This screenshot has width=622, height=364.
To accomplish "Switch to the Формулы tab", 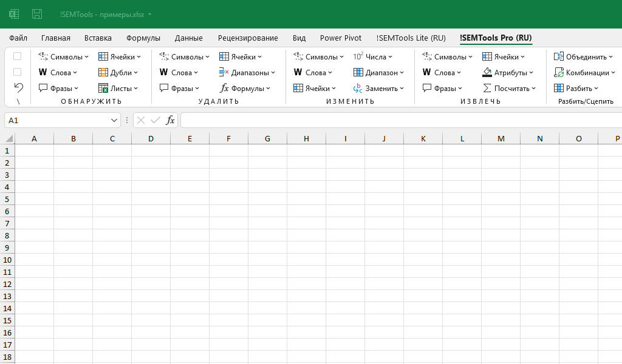I will tap(143, 38).
